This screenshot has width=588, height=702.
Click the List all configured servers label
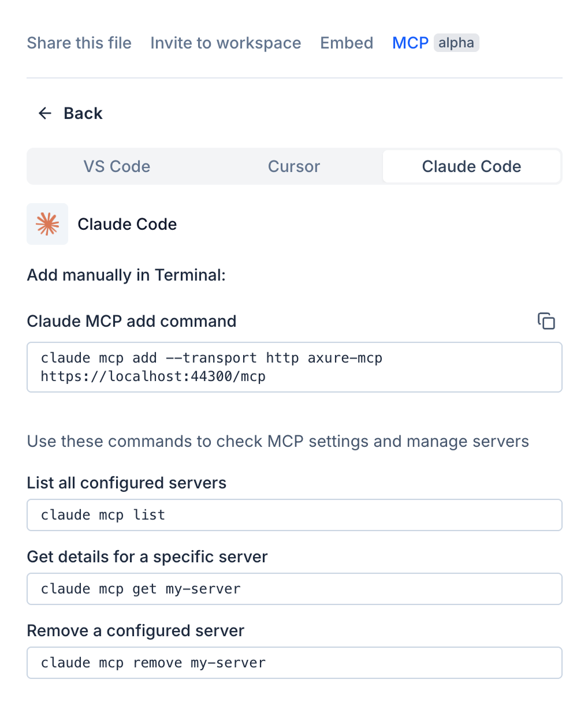[x=126, y=483]
